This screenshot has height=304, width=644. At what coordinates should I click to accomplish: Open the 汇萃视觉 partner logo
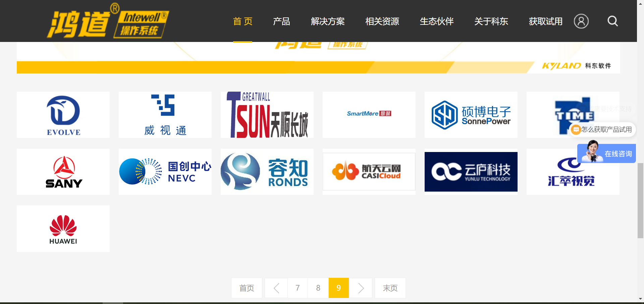[x=573, y=172]
